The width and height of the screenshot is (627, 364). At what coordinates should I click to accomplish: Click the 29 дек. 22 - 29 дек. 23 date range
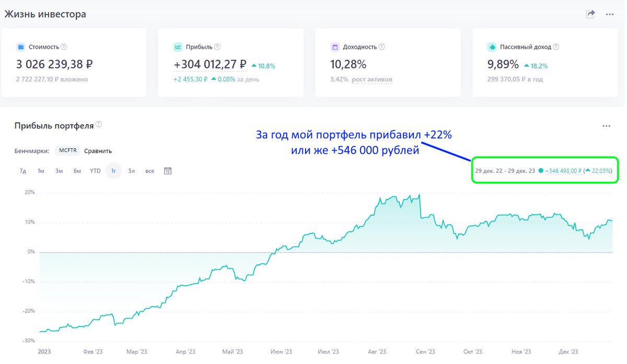[505, 171]
